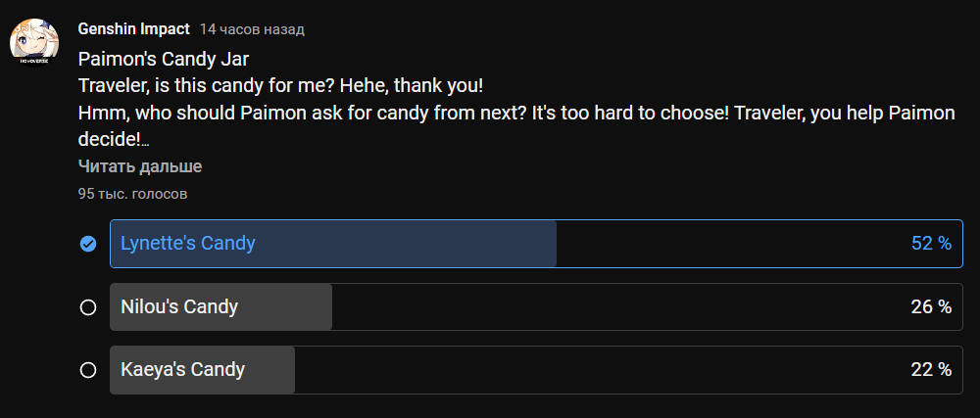Click the "14 часов назад" post timestamp
Viewport: 980px width, 418px height.
pyautogui.click(x=252, y=30)
